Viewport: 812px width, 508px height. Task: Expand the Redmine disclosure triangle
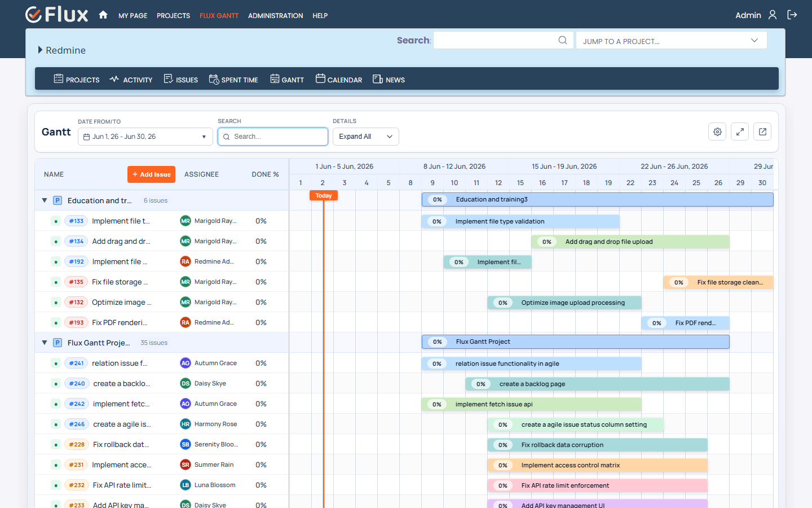click(x=40, y=50)
